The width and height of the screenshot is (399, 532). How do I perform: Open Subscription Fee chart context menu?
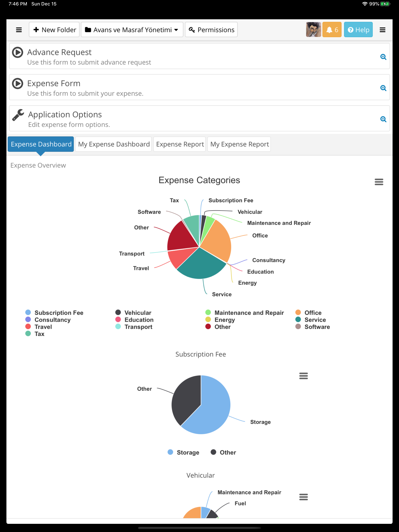coord(304,376)
